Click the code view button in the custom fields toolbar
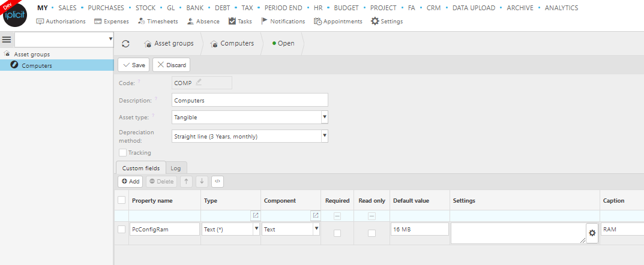Viewport: 644px width, 265px height. (x=218, y=181)
